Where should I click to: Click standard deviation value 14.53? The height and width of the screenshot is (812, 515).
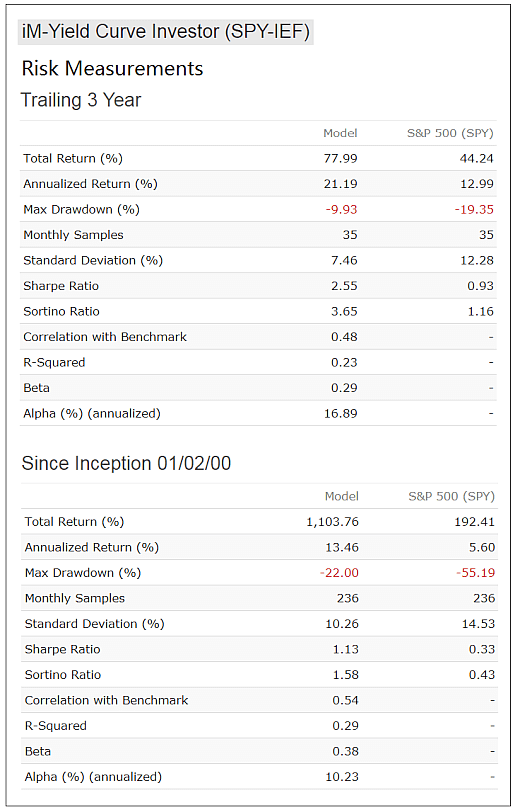[478, 624]
